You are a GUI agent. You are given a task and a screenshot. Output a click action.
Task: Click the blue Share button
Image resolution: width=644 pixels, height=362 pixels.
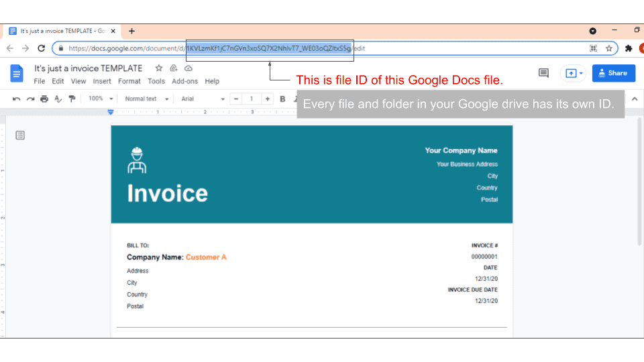[613, 73]
